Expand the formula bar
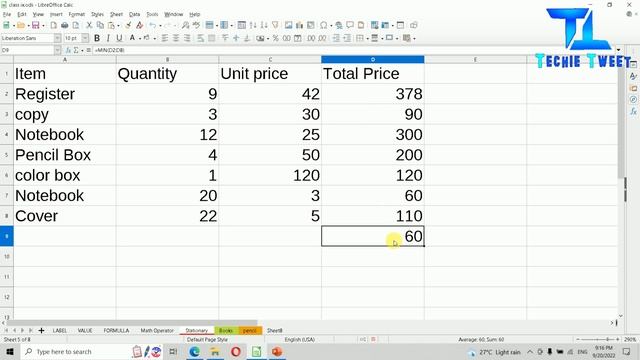Viewport: 640px width, 360px height. tap(618, 50)
